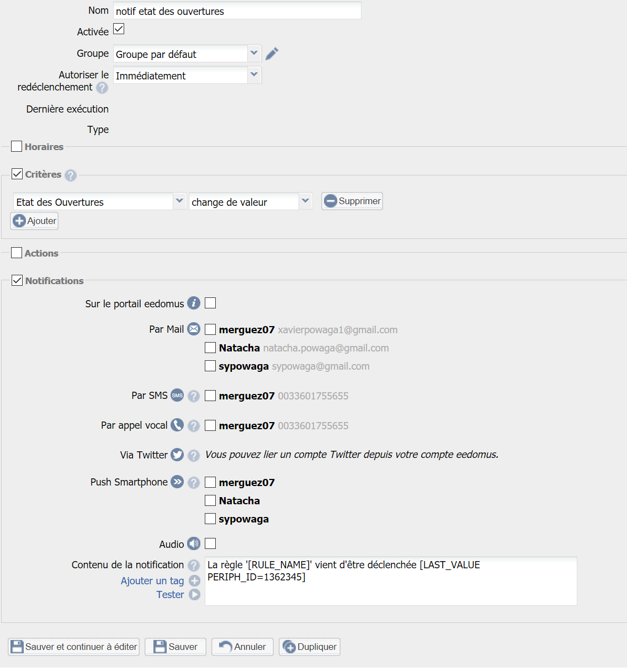Click Sauver et continuer à éditer
Screen dimensions: 627x672
point(73,647)
